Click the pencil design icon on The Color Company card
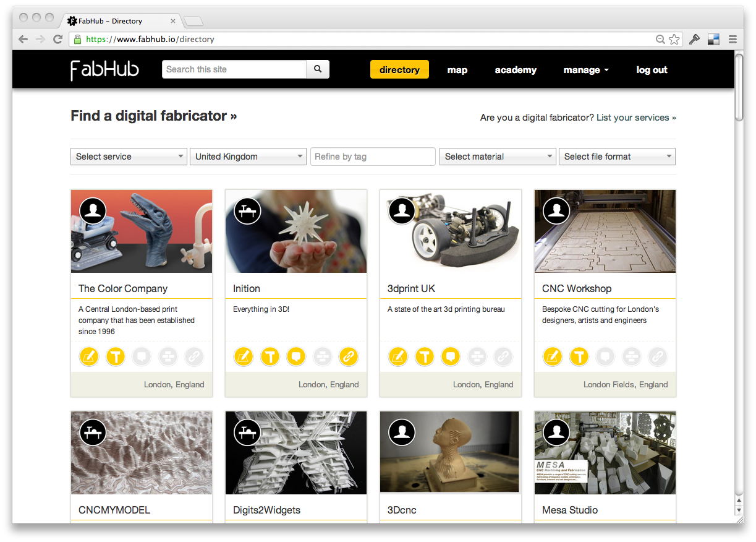The height and width of the screenshot is (542, 756). point(89,356)
